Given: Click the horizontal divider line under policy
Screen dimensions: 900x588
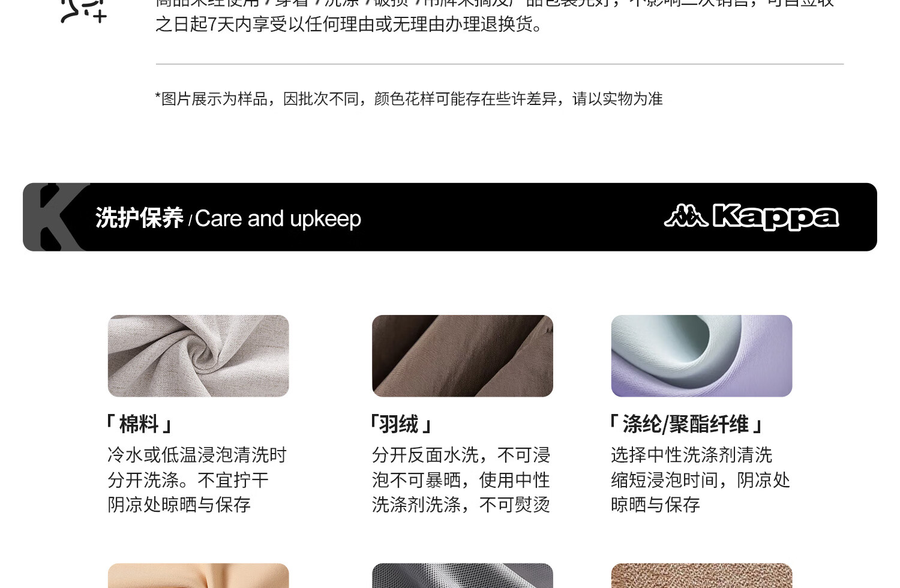Looking at the screenshot, I should point(500,64).
